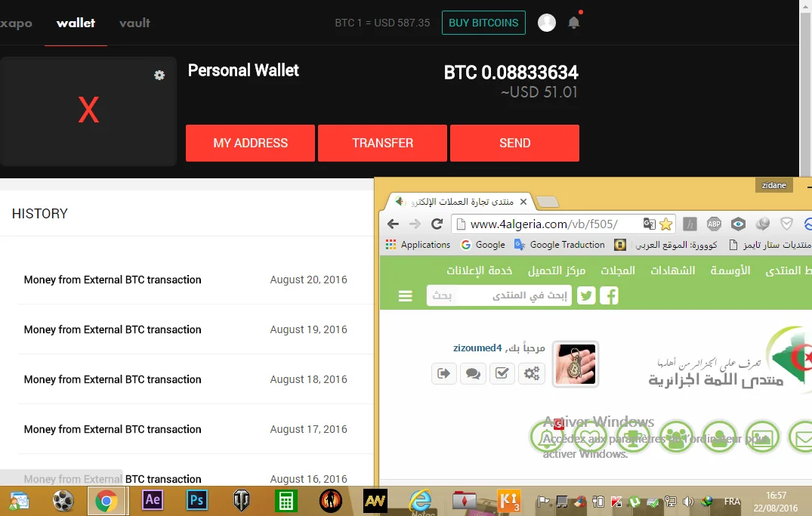Reload the forum page
Image resolution: width=812 pixels, height=516 pixels.
[437, 224]
